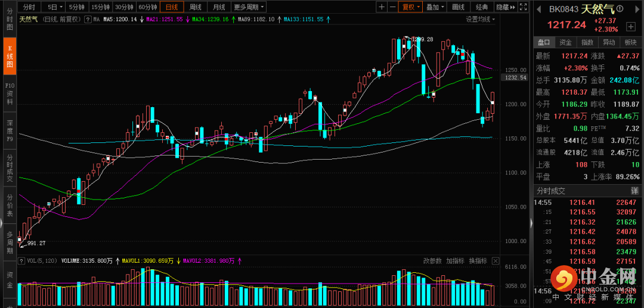Open the 叠加 overlay dropdown
This screenshot has width=644, height=308.
[x=435, y=7]
